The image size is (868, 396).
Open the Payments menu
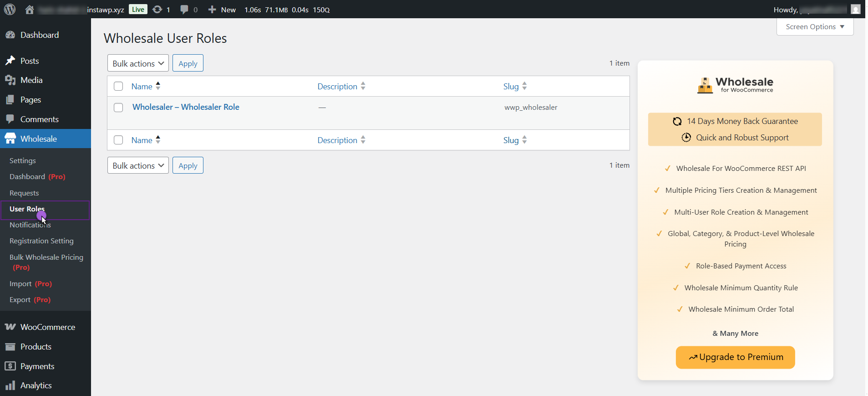click(37, 366)
